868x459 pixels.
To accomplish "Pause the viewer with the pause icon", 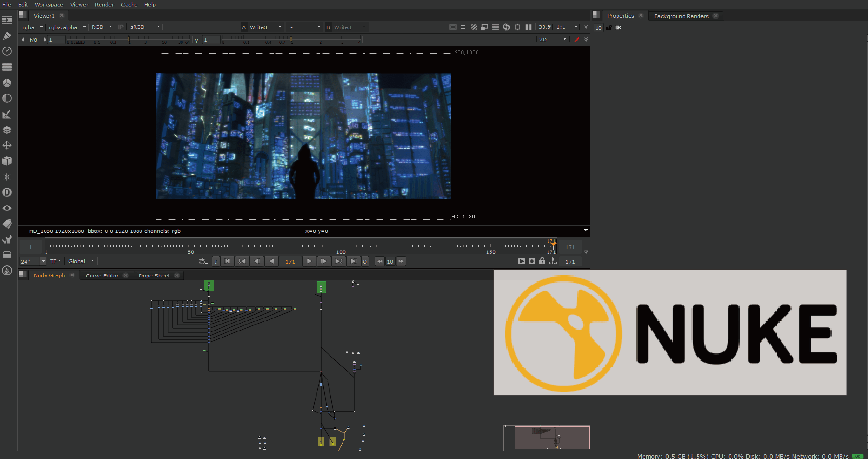I will (x=528, y=27).
